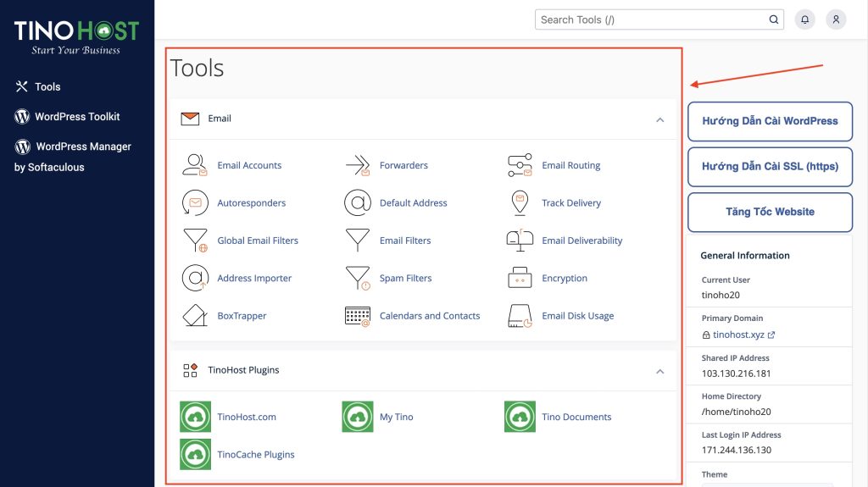The image size is (868, 487).
Task: Click the Encryption icon
Action: 520,278
